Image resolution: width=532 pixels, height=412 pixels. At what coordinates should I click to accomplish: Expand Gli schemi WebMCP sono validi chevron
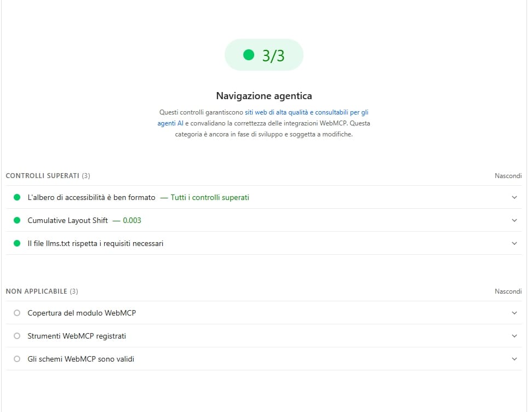(x=514, y=359)
